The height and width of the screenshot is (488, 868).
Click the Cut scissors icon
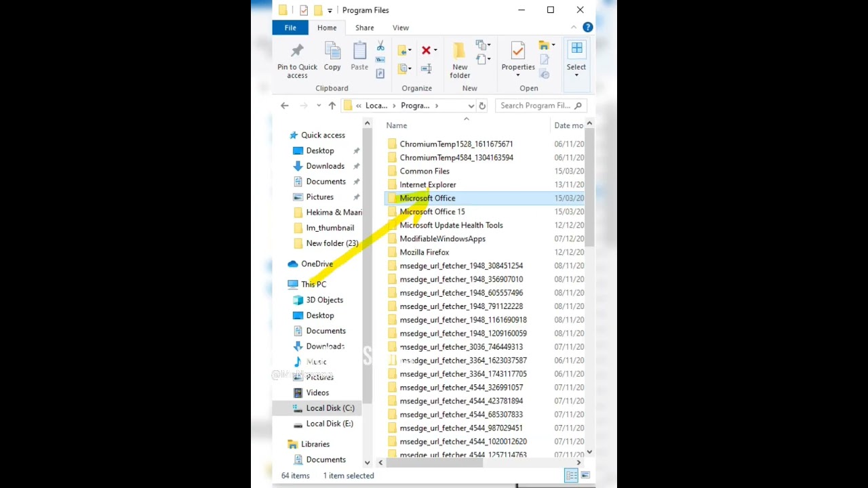click(380, 45)
